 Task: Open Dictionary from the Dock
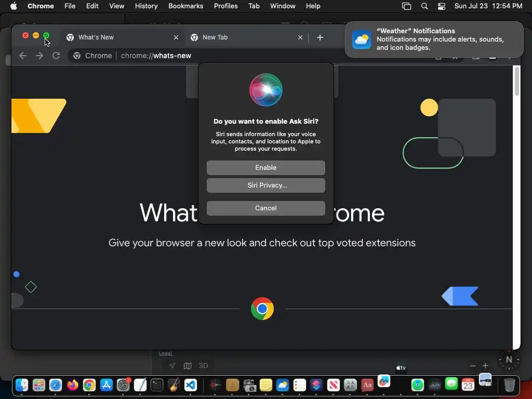click(x=367, y=385)
